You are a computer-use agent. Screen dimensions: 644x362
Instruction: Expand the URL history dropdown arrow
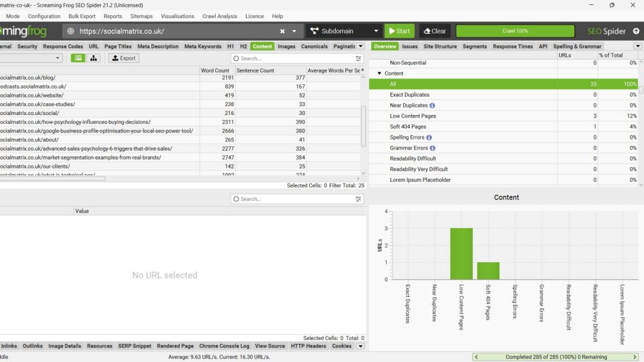(x=294, y=31)
